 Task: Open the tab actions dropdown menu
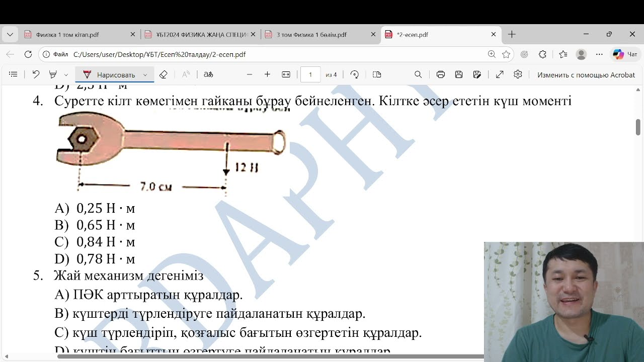point(10,34)
